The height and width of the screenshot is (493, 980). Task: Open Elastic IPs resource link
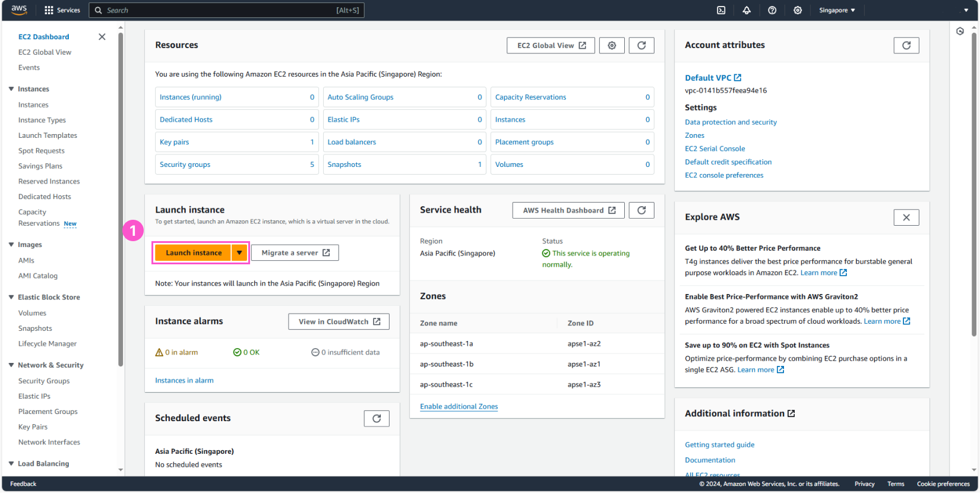coord(343,120)
